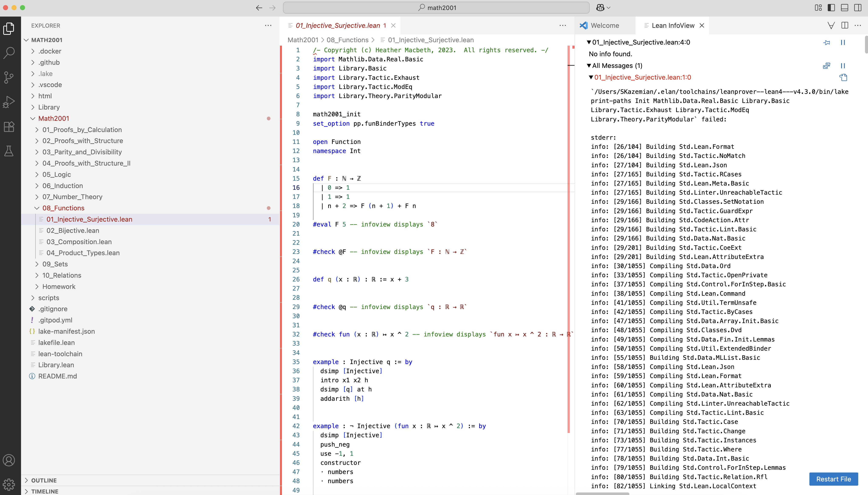Select the 01_Injective_Surjective.lean editor tab
The height and width of the screenshot is (495, 868).
[337, 25]
